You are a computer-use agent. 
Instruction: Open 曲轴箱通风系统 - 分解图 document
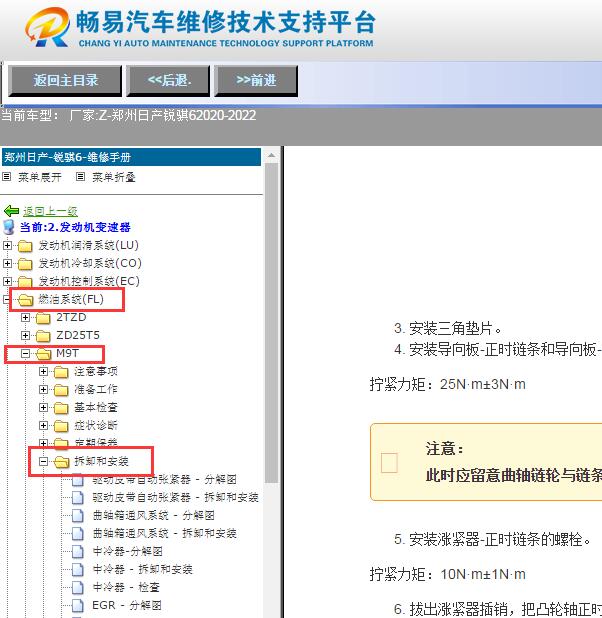click(x=153, y=516)
